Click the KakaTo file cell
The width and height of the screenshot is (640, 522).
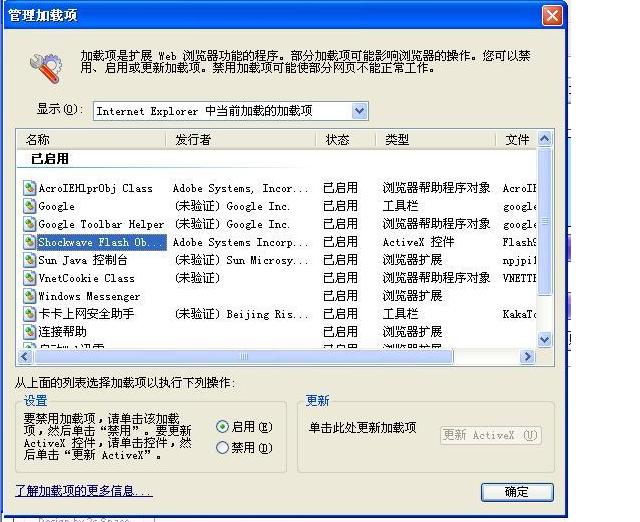click(x=519, y=314)
